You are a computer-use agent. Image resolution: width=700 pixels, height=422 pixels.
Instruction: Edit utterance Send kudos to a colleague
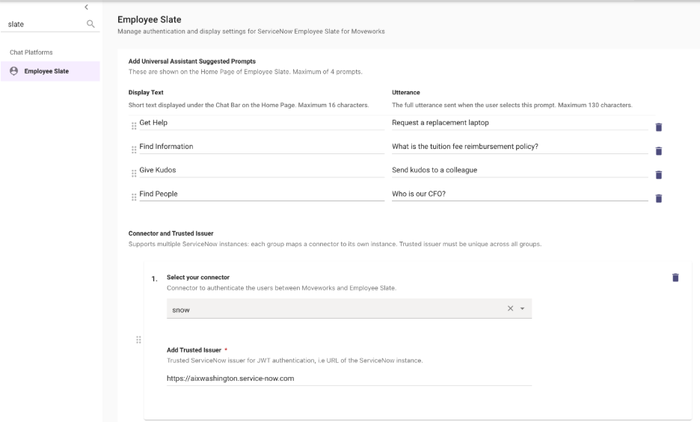coord(520,170)
